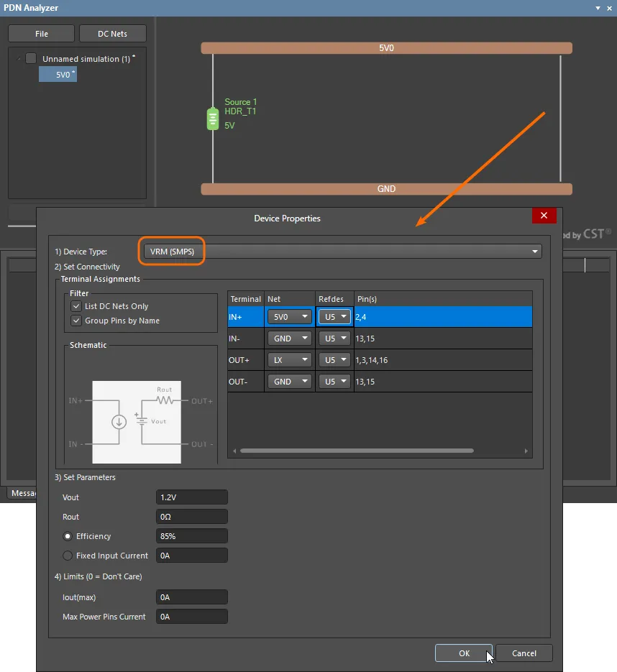Click the Pin(s) column header
Screen dimensions: 617x672
(444, 299)
